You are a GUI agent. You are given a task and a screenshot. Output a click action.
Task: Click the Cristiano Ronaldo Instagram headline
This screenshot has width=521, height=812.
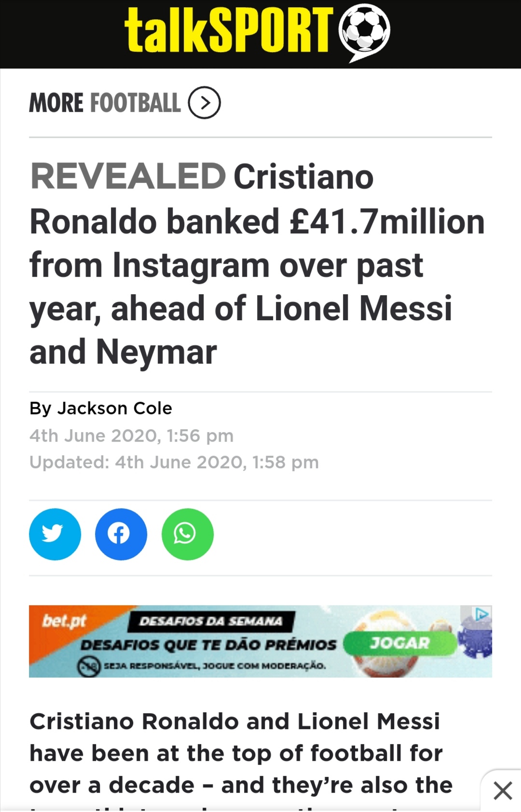pyautogui.click(x=257, y=265)
